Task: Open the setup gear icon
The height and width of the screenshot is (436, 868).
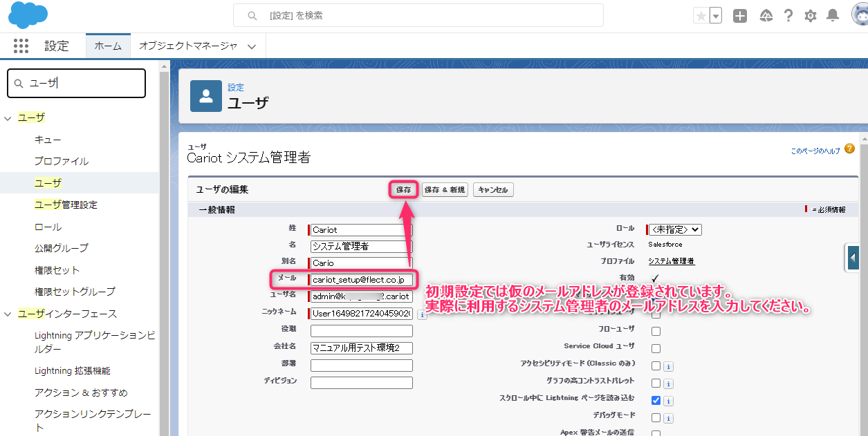Action: 811,16
